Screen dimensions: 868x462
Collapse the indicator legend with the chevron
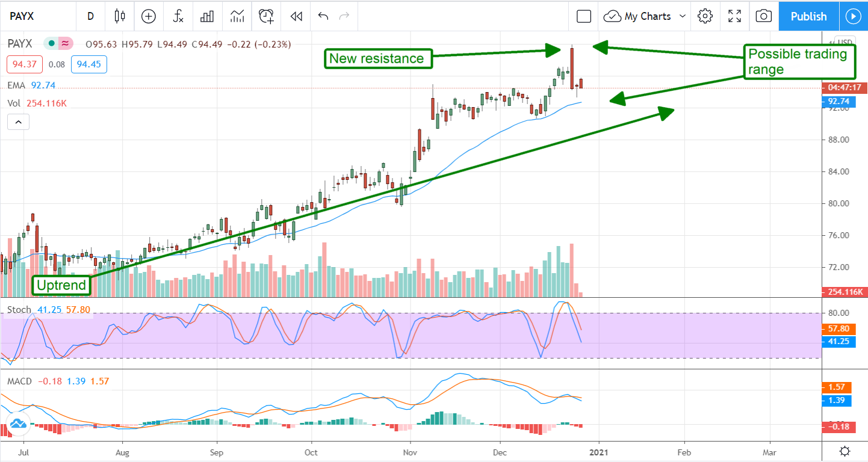[18, 122]
